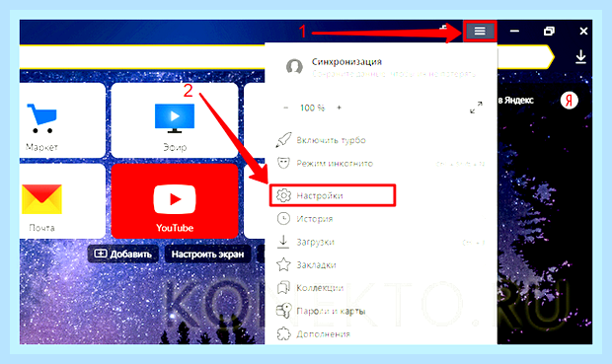Close the browser window
Image resolution: width=612 pixels, height=364 pixels.
583,31
